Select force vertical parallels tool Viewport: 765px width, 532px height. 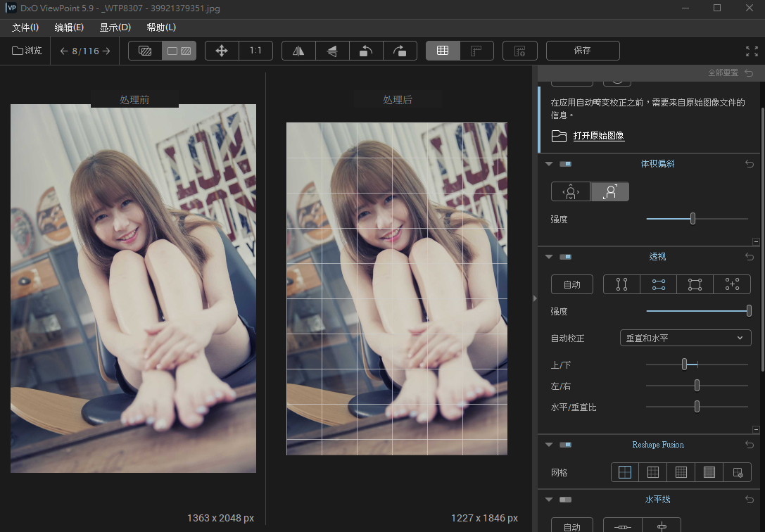point(621,284)
